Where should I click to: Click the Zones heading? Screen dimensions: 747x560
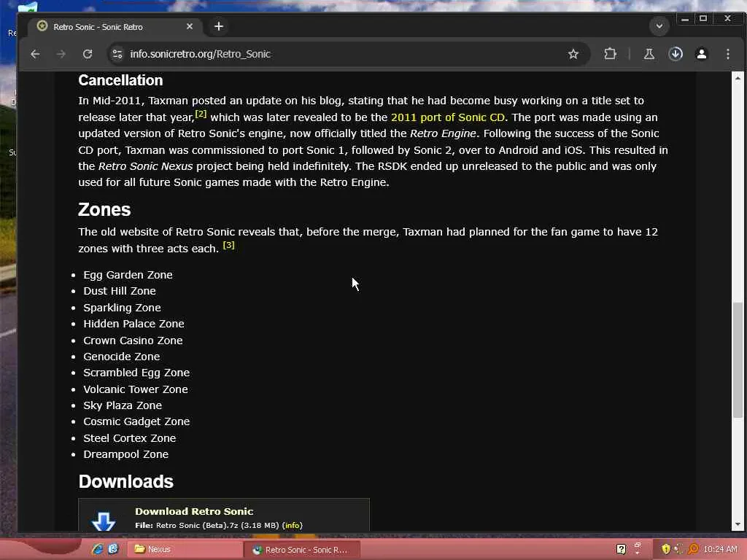pyautogui.click(x=104, y=209)
